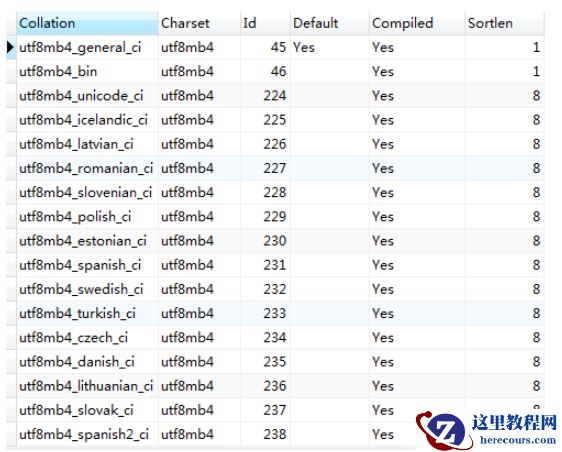
Task: Click the current row arrow indicator
Action: [11, 47]
